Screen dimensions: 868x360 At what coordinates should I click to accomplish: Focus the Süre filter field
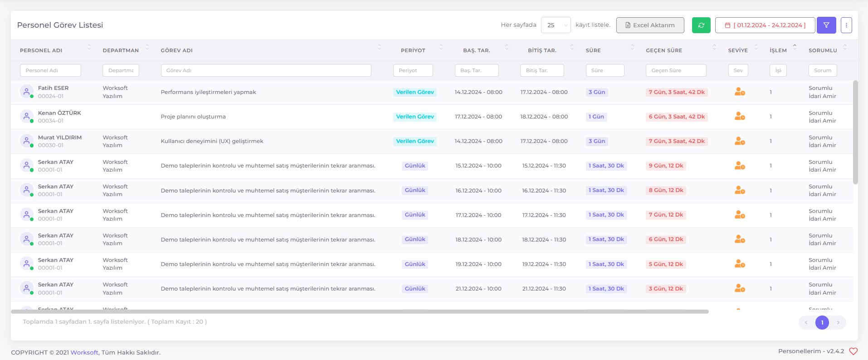[x=605, y=70]
